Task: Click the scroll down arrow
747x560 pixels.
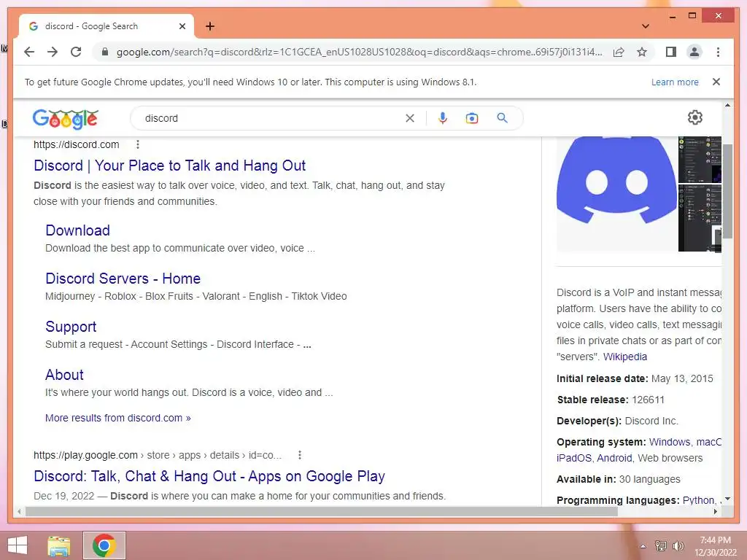Action: 727,499
